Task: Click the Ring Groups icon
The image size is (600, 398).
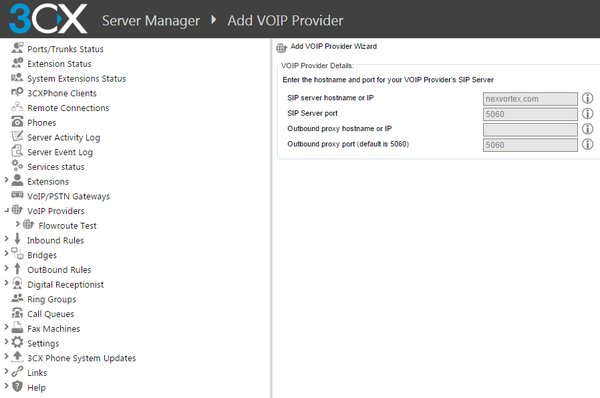Action: tap(17, 298)
